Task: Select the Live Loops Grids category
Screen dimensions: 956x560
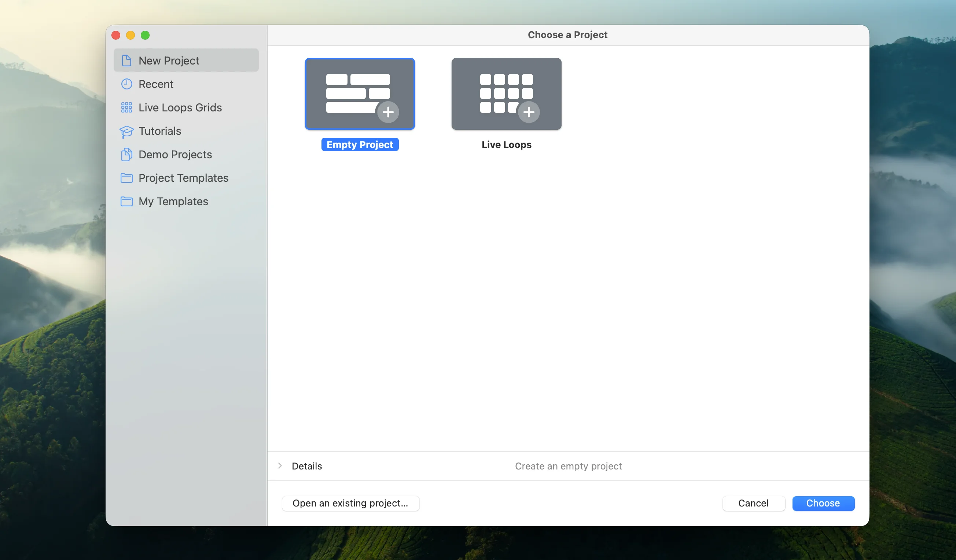Action: pos(180,107)
